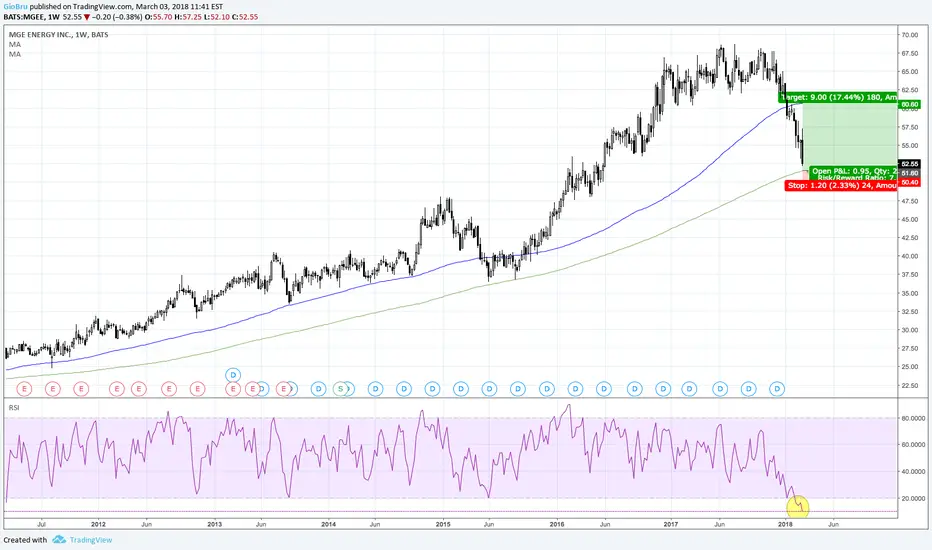Click the dividend marker aligned with June 2017

tap(720, 389)
